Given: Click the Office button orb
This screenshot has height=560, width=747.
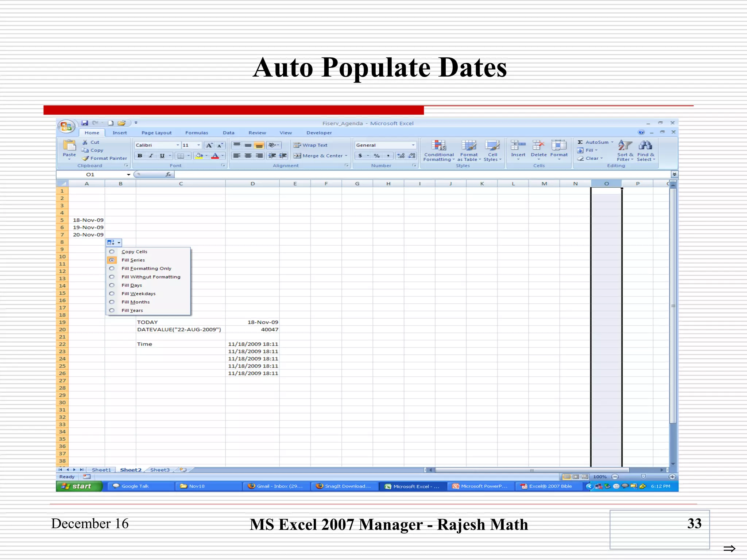Looking at the screenshot, I should point(66,127).
